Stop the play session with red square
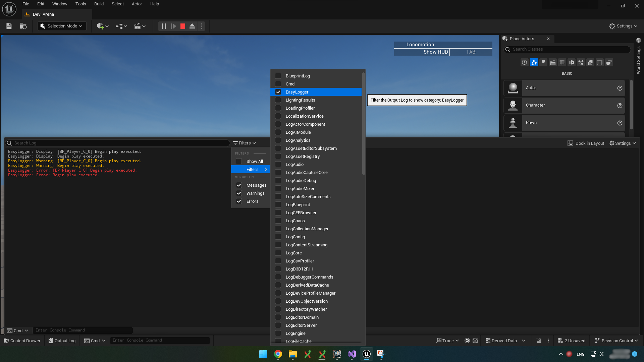 183,26
